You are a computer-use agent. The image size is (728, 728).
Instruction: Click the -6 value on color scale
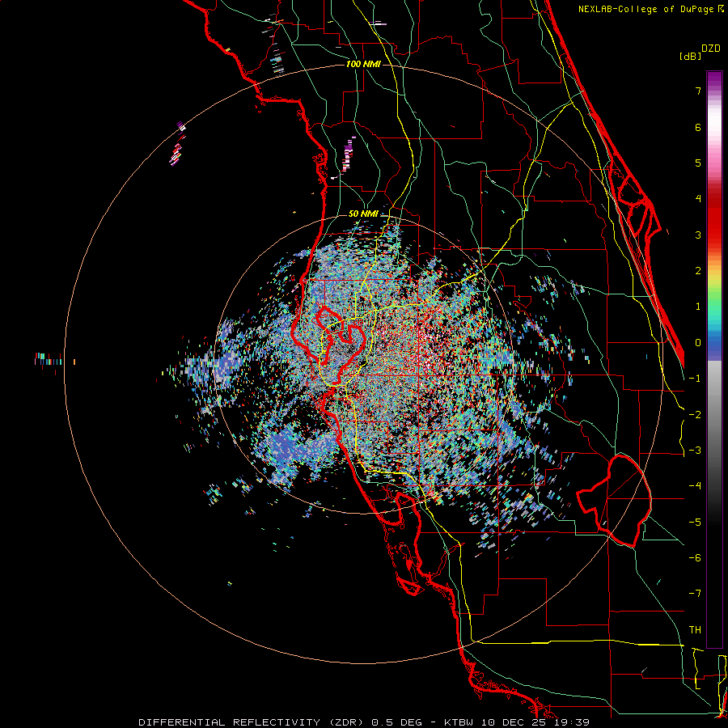695,558
